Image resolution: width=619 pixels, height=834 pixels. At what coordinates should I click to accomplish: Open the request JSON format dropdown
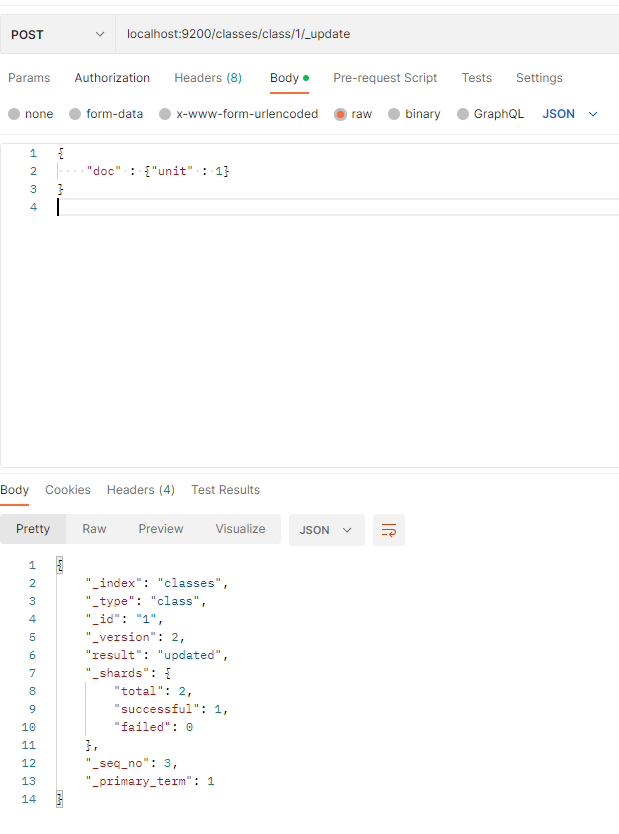tap(570, 114)
